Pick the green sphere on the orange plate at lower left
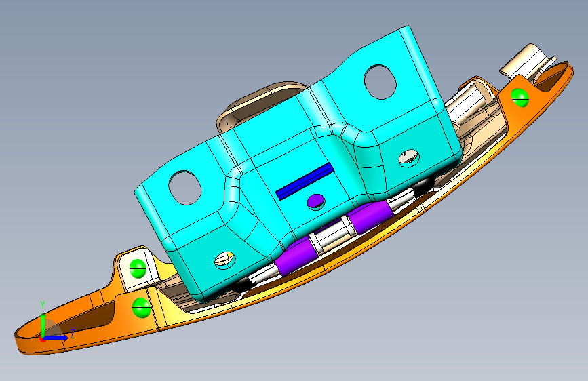588x381 pixels. point(141,308)
